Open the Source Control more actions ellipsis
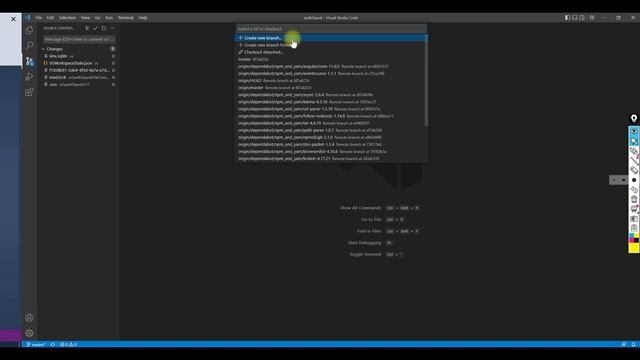This screenshot has height=360, width=640. click(x=112, y=28)
